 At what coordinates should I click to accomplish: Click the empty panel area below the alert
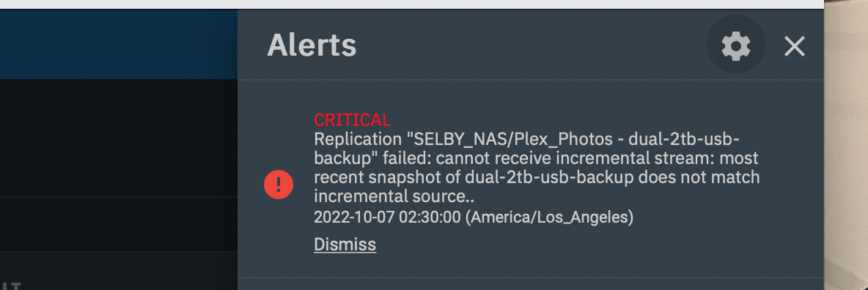(530, 284)
